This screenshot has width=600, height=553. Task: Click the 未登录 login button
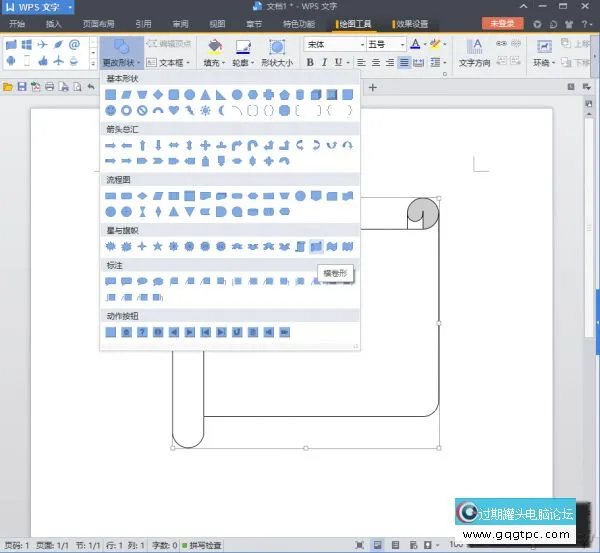pyautogui.click(x=501, y=23)
